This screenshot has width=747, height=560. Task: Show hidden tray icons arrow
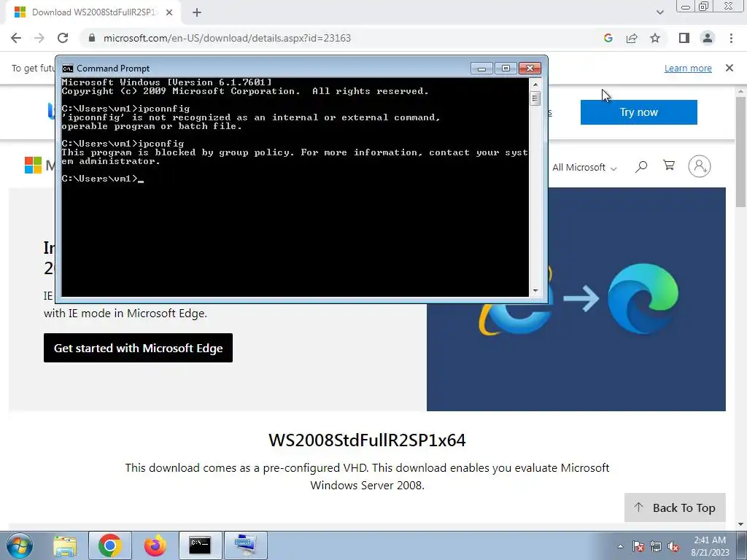click(620, 546)
